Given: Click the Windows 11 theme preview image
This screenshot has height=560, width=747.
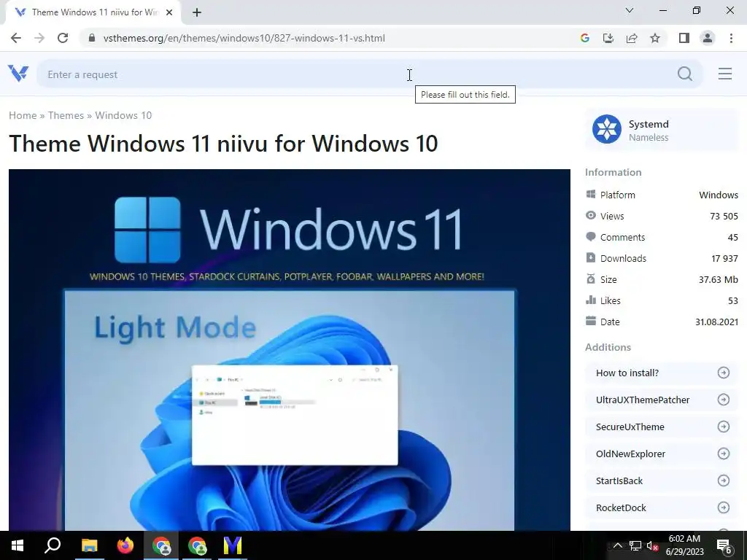Looking at the screenshot, I should pos(289,350).
